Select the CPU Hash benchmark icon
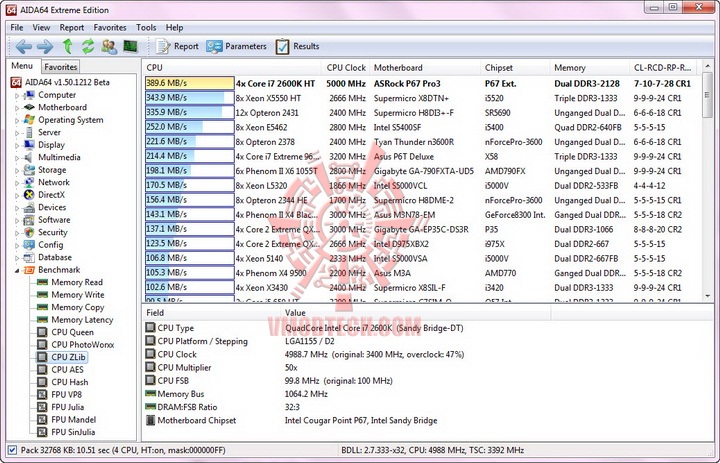This screenshot has width=720, height=463. (42, 382)
